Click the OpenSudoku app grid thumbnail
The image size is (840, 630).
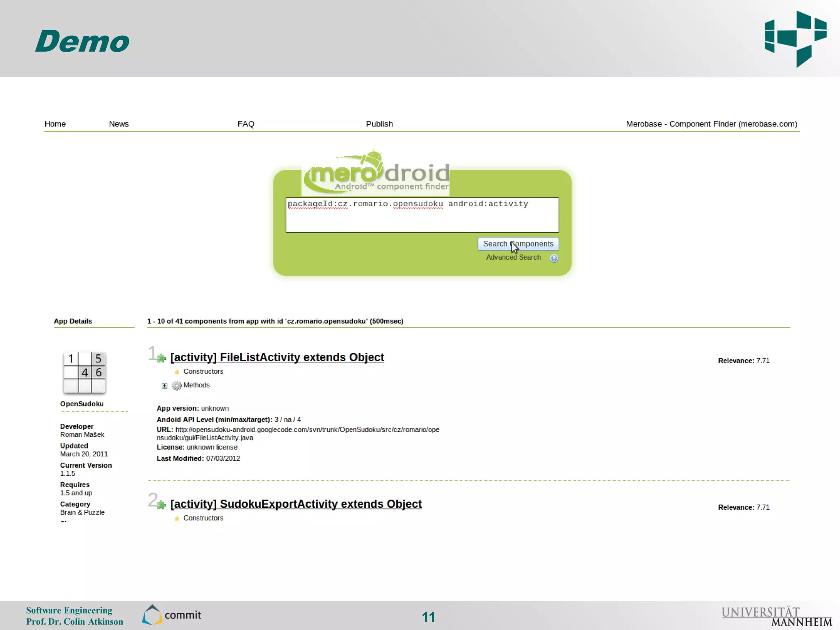84,372
